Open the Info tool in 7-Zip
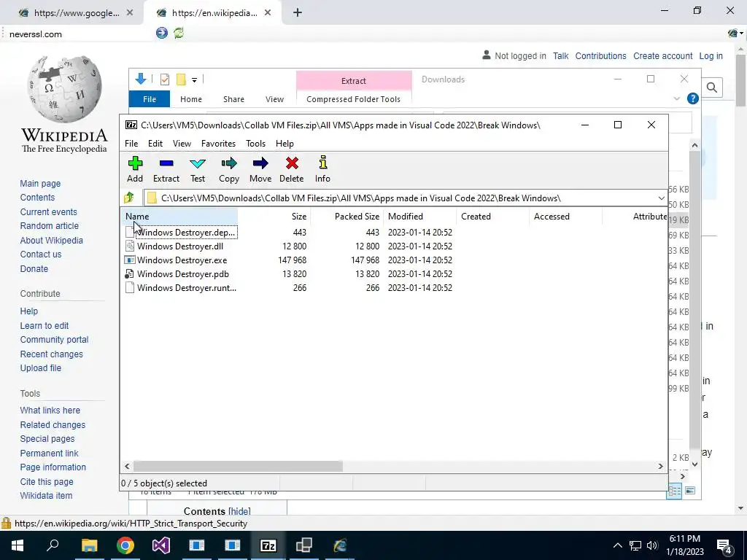 click(322, 169)
